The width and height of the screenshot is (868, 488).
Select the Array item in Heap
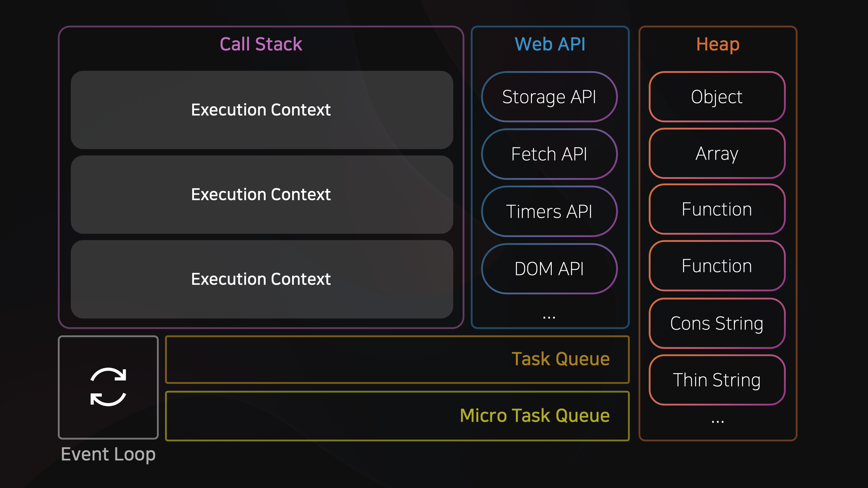pos(717,153)
